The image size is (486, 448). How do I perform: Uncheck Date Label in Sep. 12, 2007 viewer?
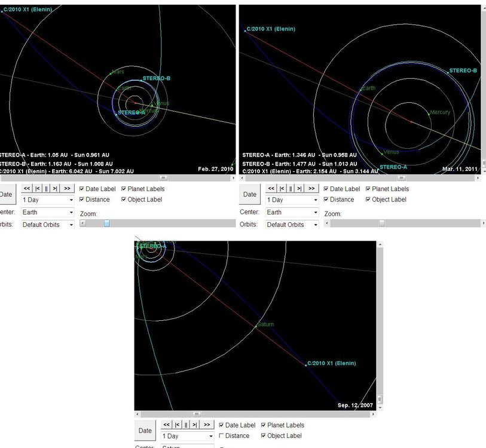pos(223,425)
